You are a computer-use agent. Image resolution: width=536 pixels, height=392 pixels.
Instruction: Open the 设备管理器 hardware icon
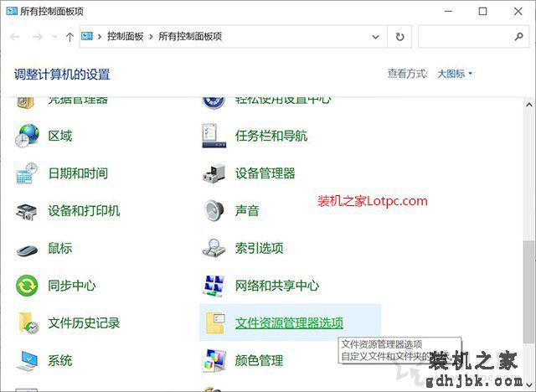coord(214,173)
